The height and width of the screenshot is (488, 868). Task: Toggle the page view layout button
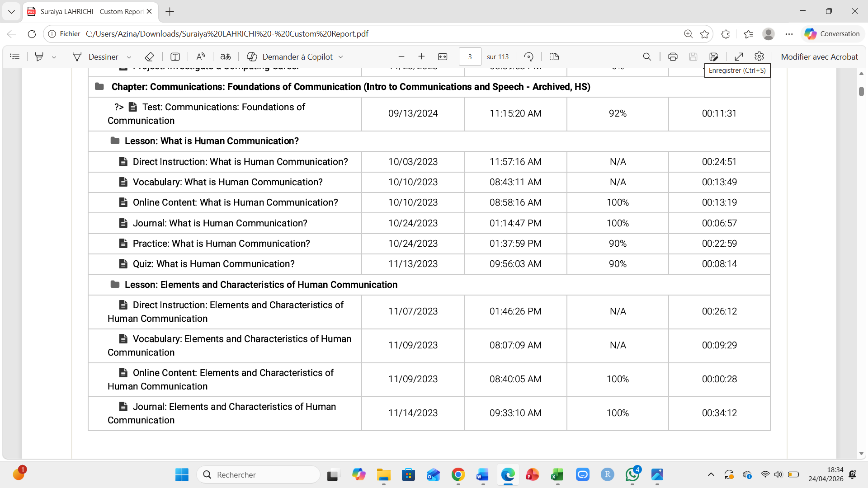[554, 56]
